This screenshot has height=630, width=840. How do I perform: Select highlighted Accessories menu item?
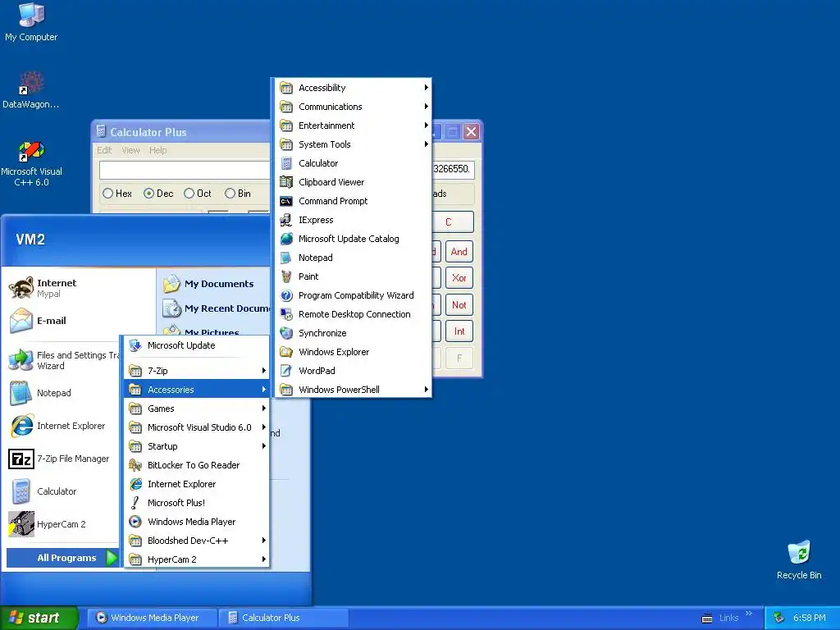(x=196, y=390)
